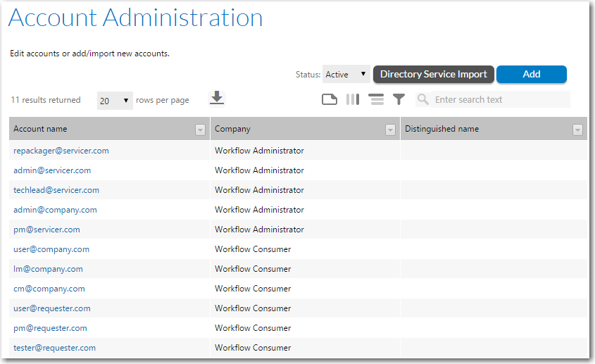Open the Status dropdown set to Active
The width and height of the screenshot is (595, 364).
click(x=346, y=75)
